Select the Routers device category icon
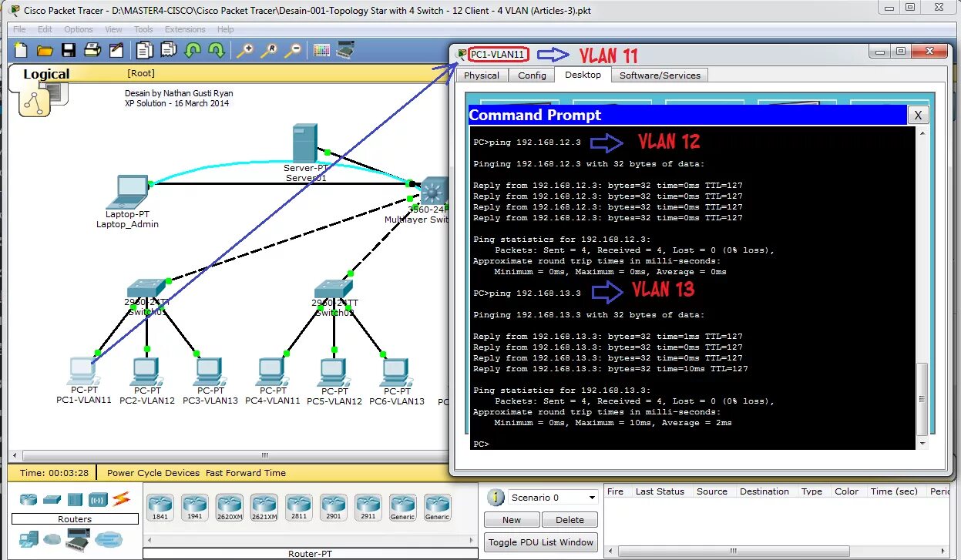The width and height of the screenshot is (961, 560). (x=29, y=499)
